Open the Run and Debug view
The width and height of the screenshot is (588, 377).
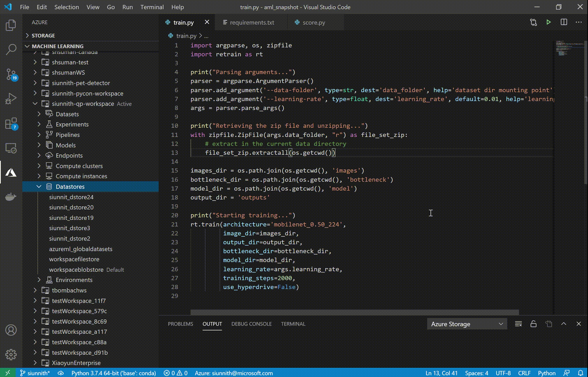pos(11,99)
